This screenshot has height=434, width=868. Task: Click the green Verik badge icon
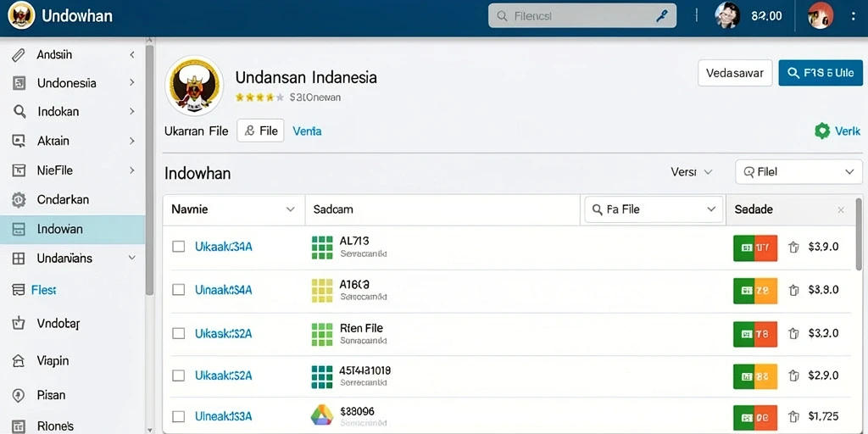(822, 131)
